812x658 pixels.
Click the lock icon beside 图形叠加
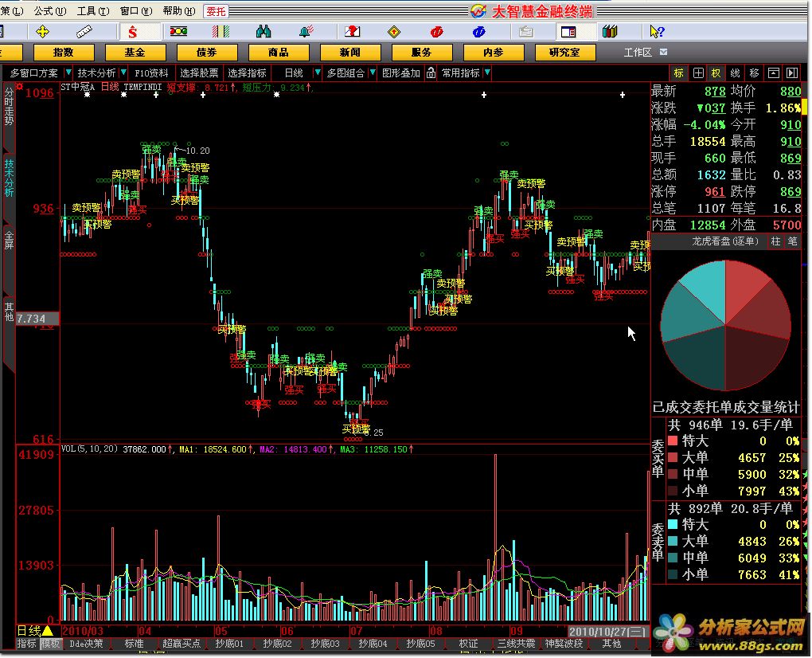pos(431,73)
